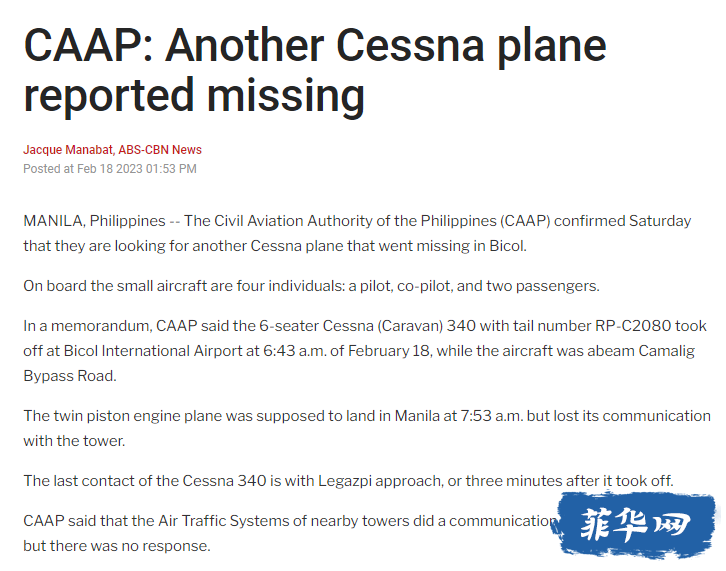Click the phrase three minutes after it took off
726x571 pixels.
coord(569,481)
